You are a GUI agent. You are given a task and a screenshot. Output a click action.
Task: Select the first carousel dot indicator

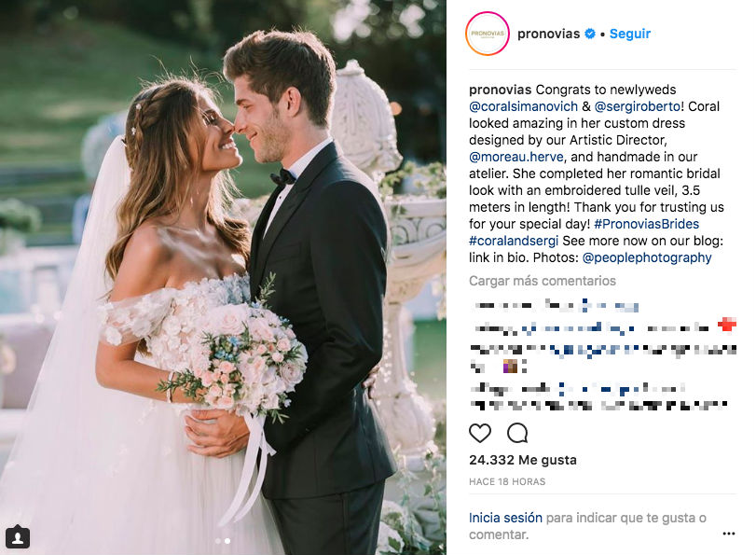218,541
